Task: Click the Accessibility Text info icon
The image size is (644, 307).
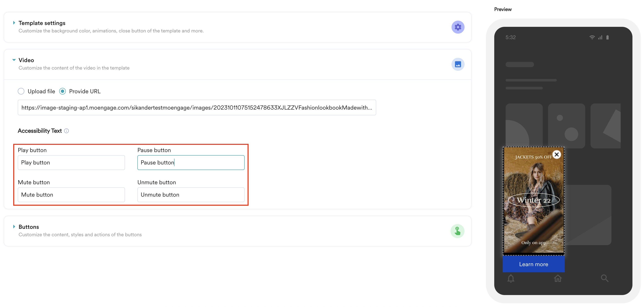Action: 66,131
